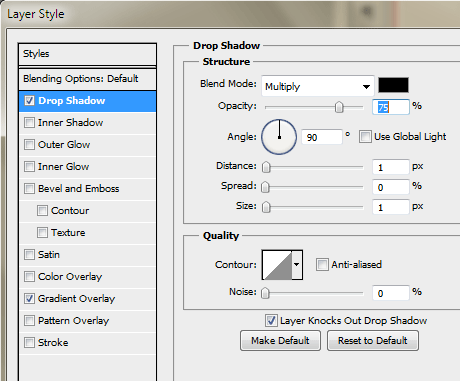Click the Opacity slider handle
The image size is (460, 381).
339,107
